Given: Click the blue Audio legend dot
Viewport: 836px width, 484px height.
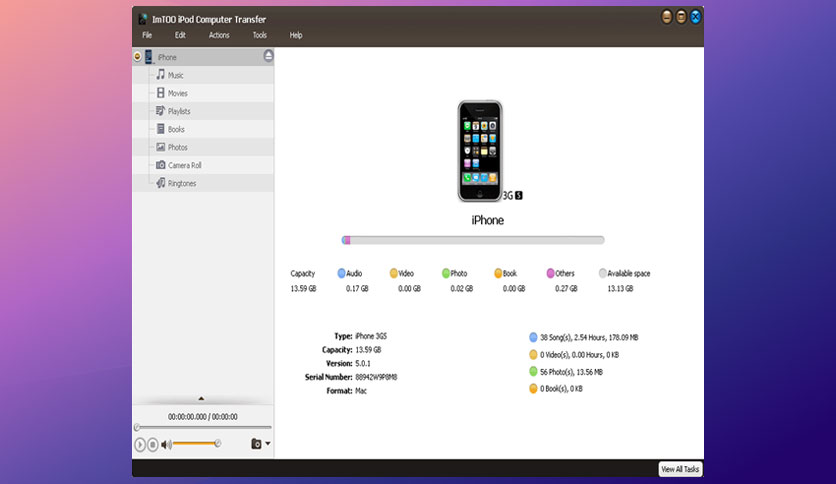Looking at the screenshot, I should pos(341,273).
